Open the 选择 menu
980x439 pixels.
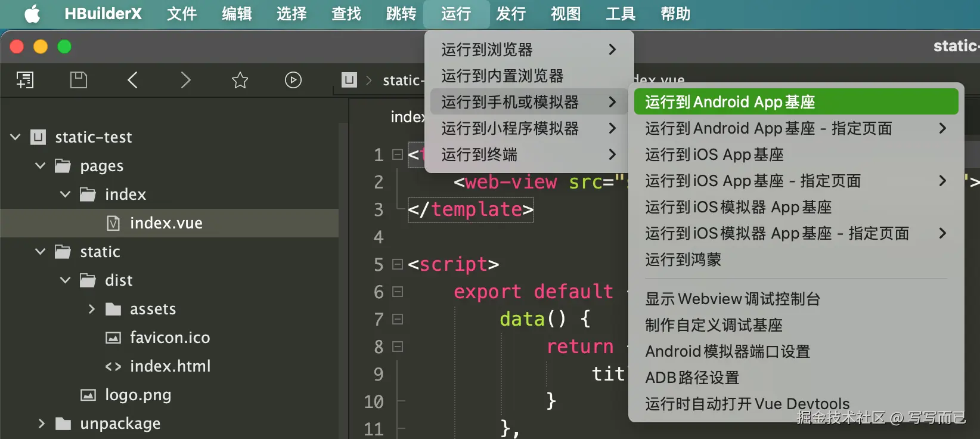click(291, 14)
